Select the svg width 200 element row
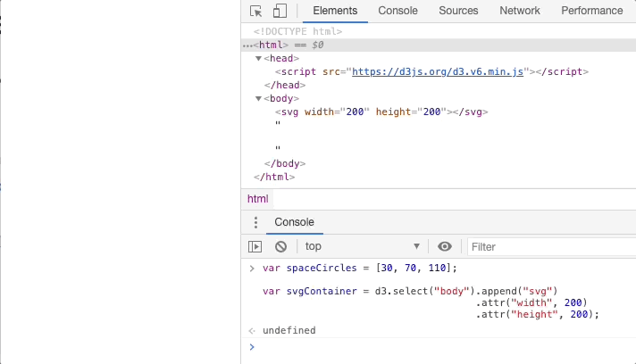 (x=381, y=112)
